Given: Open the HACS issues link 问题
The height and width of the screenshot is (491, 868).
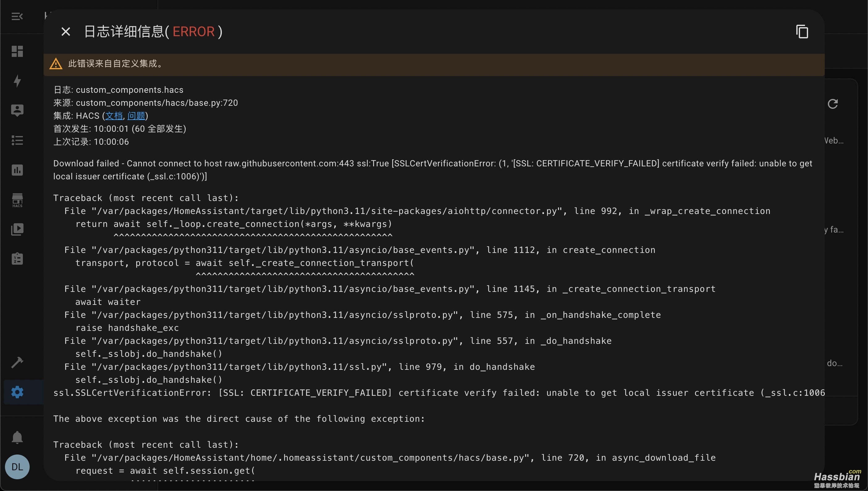Looking at the screenshot, I should tap(136, 116).
